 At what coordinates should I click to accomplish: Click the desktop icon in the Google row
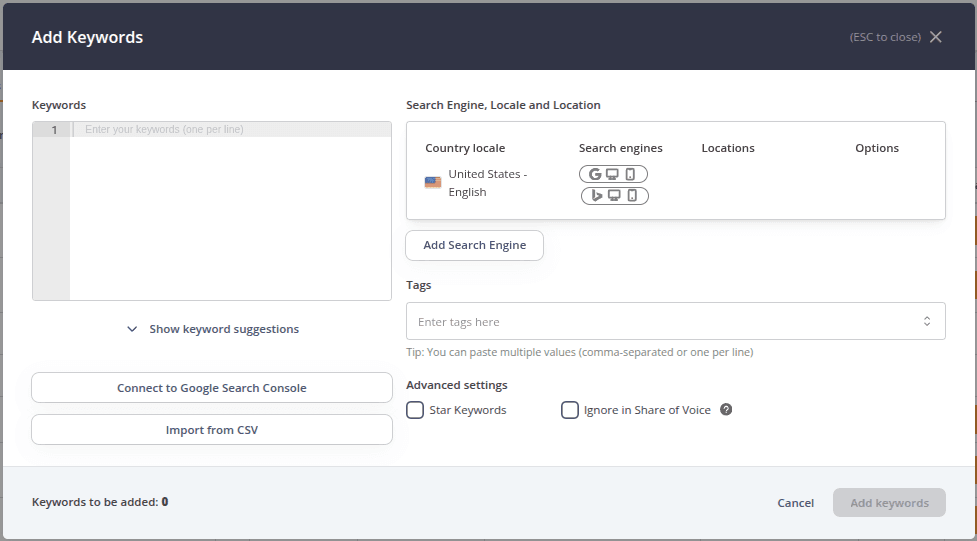coord(612,175)
